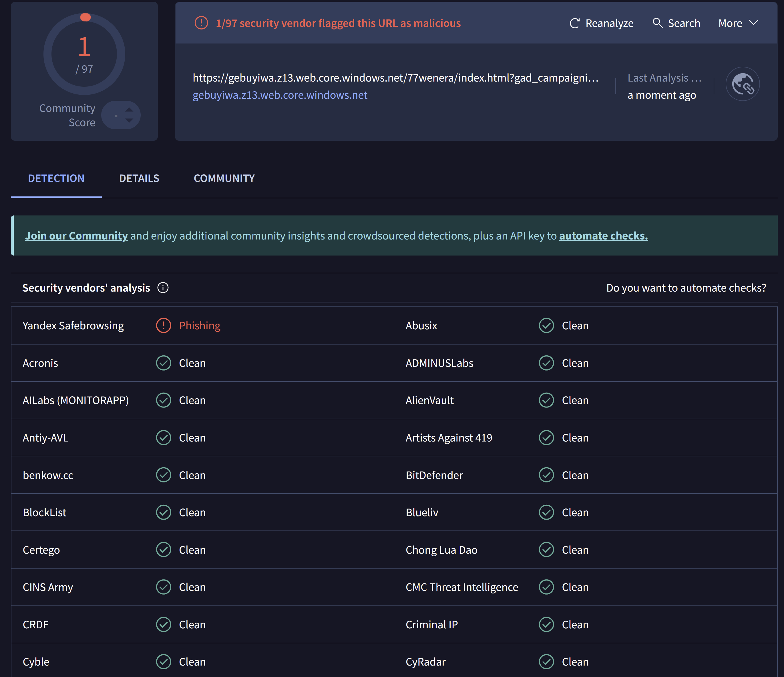
Task: Select the DETECTION tab
Action: [x=56, y=178]
